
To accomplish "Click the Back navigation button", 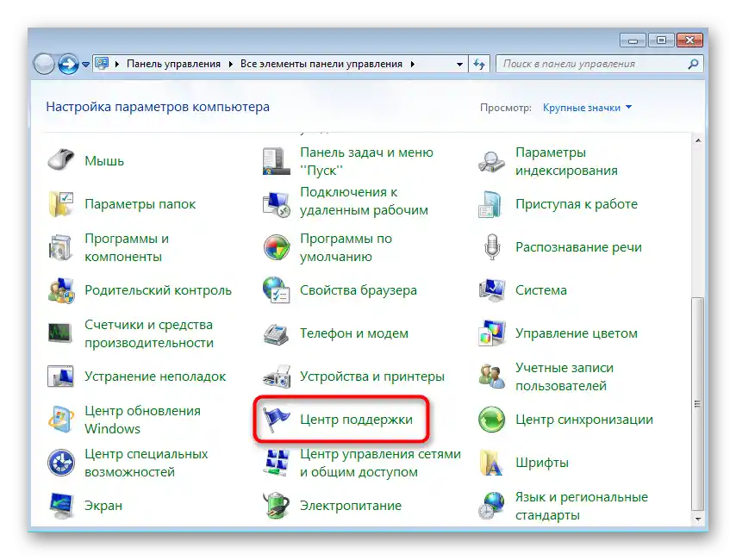I will [44, 65].
